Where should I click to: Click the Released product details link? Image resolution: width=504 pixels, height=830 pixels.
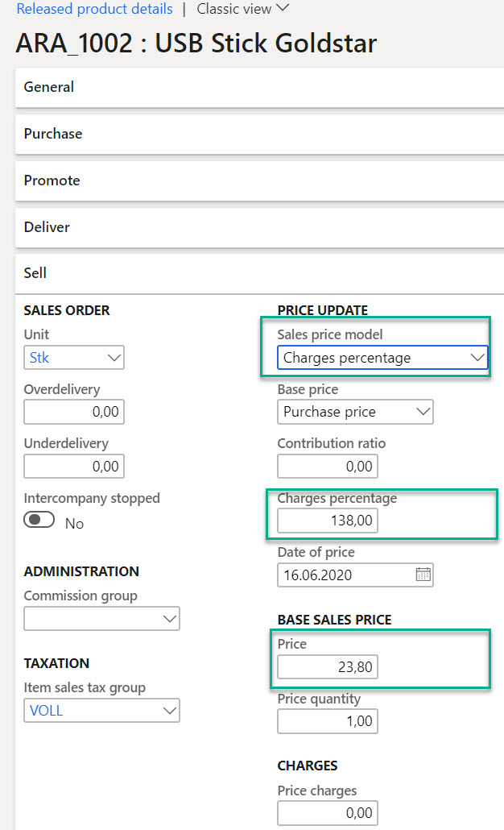94,9
